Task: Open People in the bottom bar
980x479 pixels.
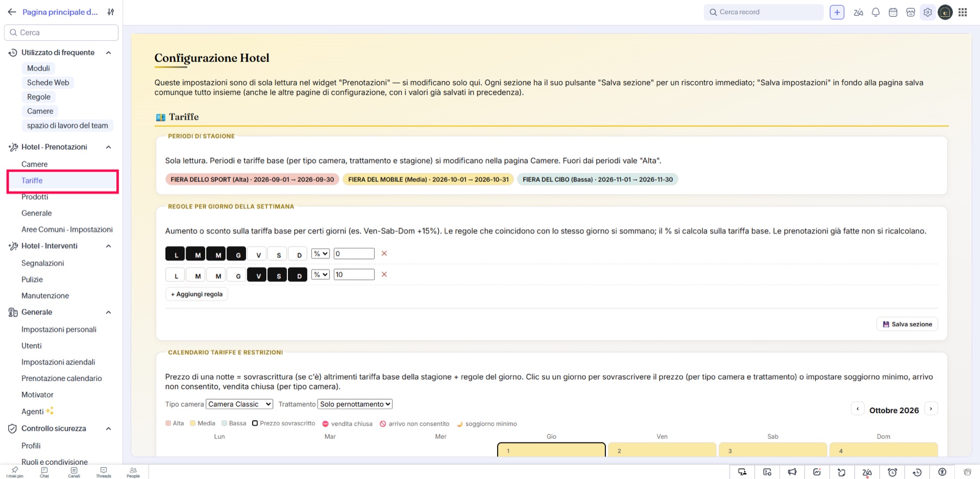Action: click(x=133, y=472)
